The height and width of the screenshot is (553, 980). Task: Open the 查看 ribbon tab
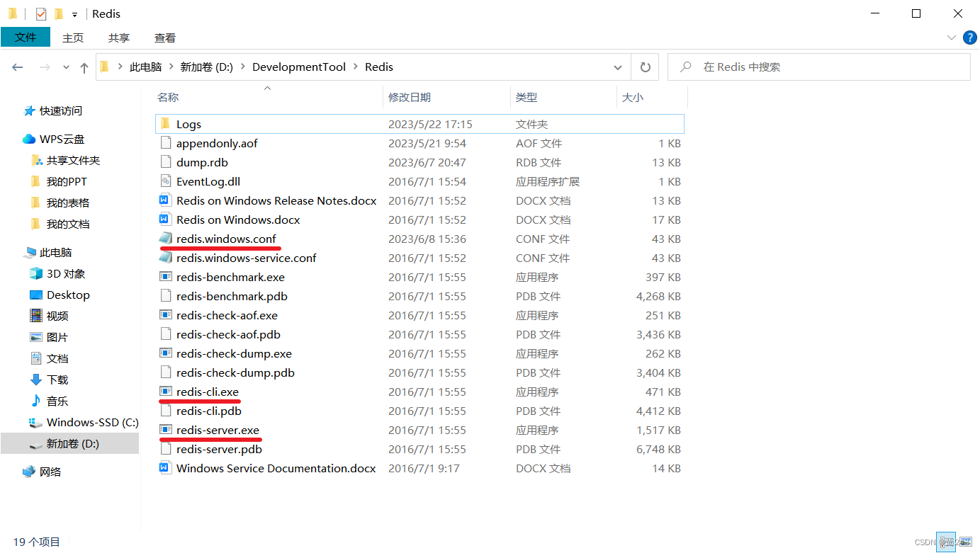point(165,38)
